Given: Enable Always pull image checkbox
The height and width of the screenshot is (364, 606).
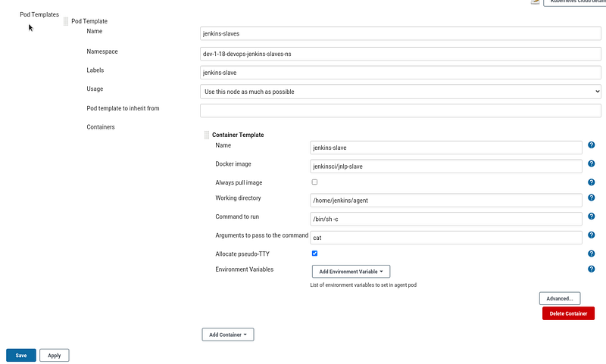Looking at the screenshot, I should coord(314,182).
